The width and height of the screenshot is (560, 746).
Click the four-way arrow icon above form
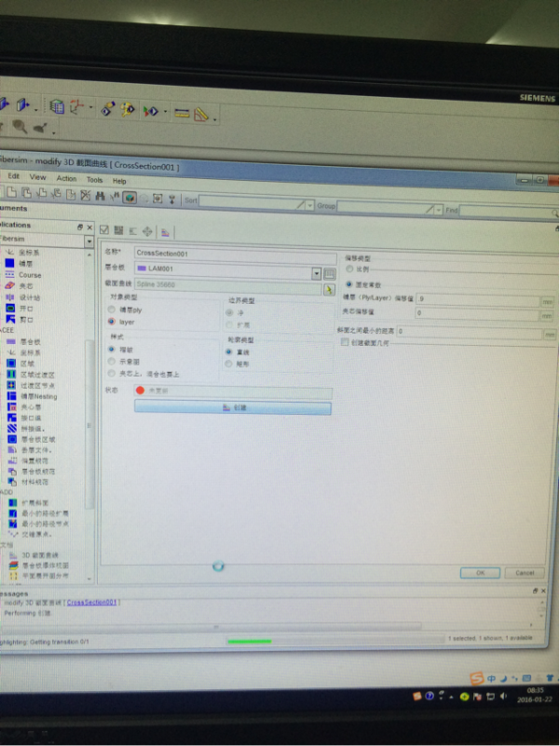147,231
